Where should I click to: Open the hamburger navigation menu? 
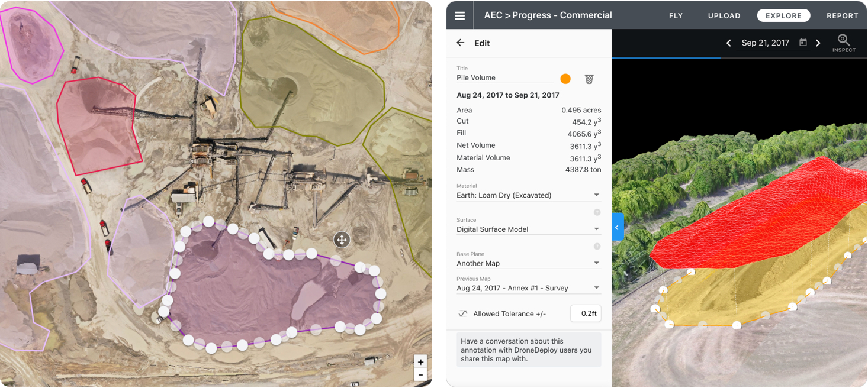460,15
